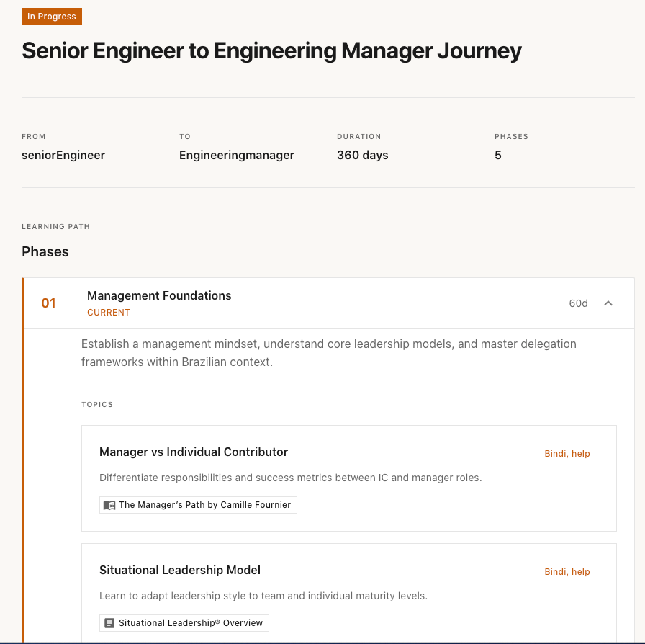645x644 pixels.
Task: Click "Bindi, help" on Situational Leadership Model
Action: (567, 572)
